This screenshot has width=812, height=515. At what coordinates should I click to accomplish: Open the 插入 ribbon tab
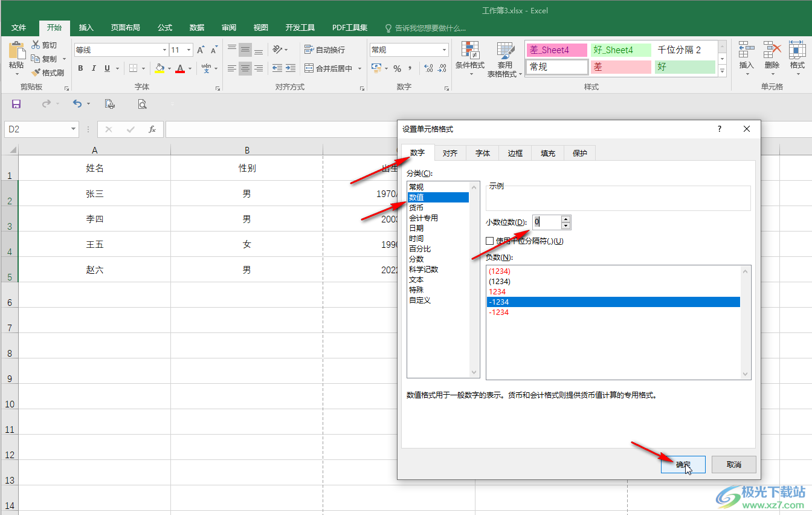[86, 28]
